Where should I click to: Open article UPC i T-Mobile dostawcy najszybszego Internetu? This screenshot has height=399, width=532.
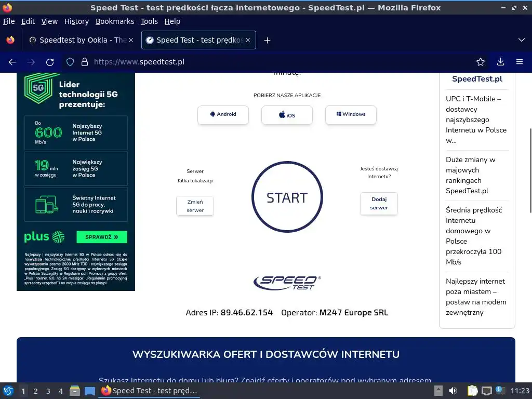coord(476,119)
